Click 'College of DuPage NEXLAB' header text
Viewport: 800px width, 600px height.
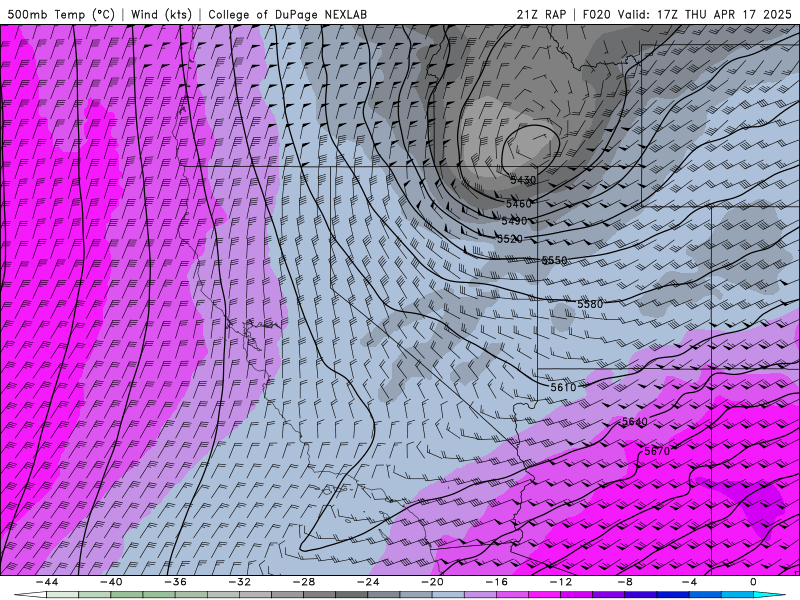point(287,14)
